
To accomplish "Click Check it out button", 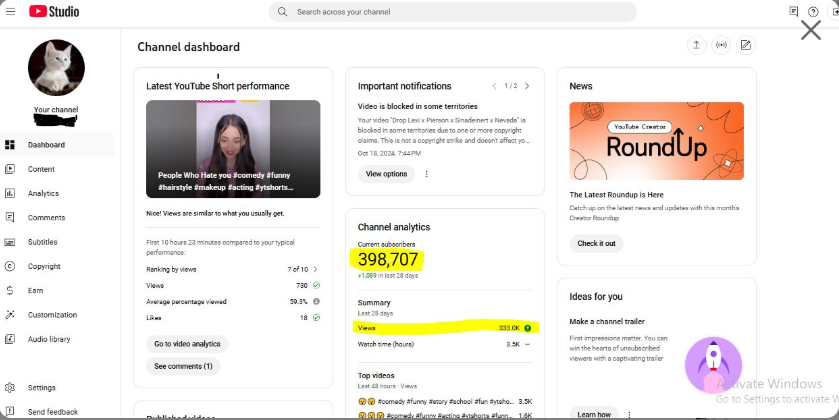I will point(596,243).
